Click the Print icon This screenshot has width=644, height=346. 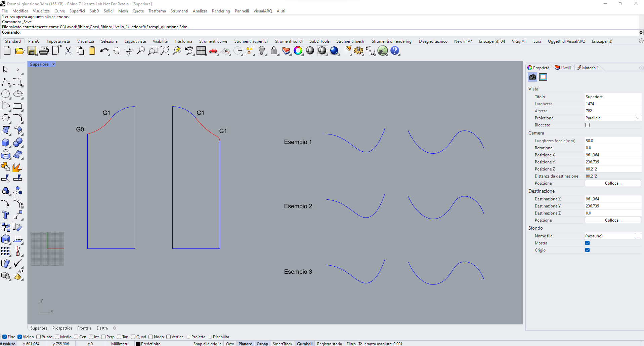44,51
